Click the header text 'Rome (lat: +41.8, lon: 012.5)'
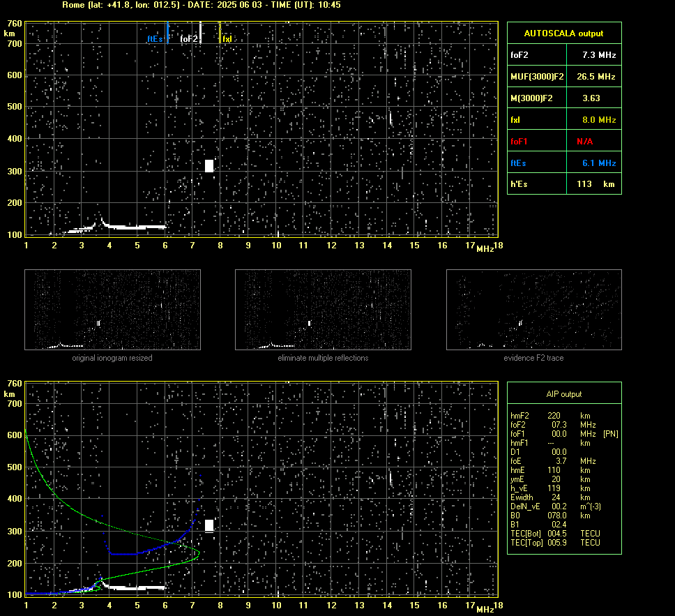Image resolution: width=675 pixels, height=616 pixels. pyautogui.click(x=121, y=5)
